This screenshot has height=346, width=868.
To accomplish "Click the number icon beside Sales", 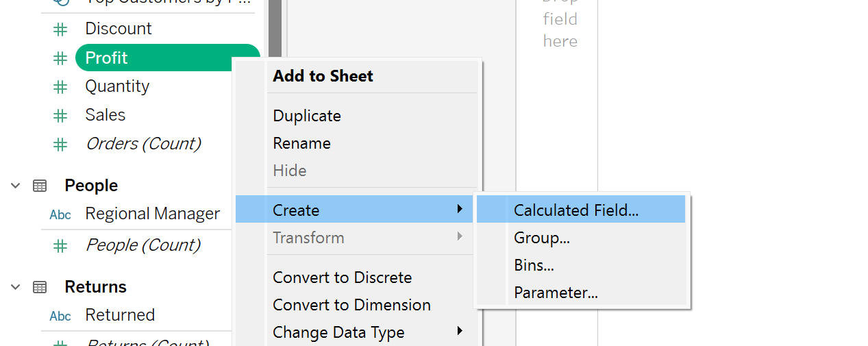I will point(60,116).
